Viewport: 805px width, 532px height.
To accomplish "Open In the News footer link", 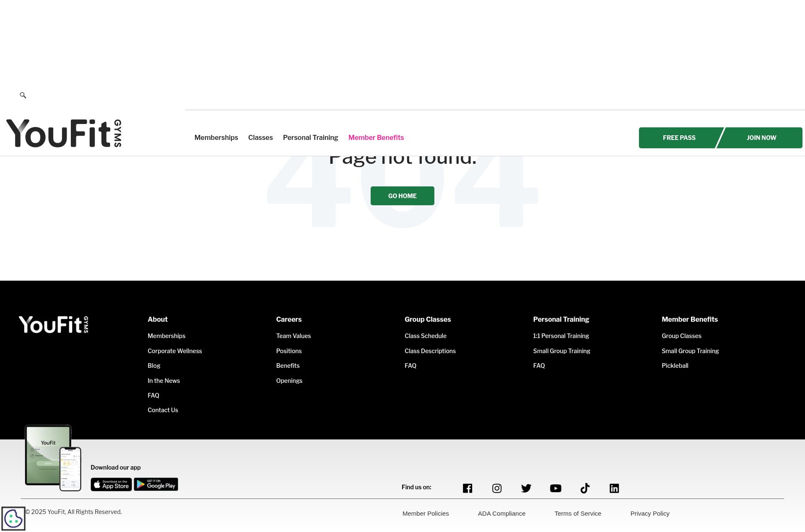I will coord(164,381).
